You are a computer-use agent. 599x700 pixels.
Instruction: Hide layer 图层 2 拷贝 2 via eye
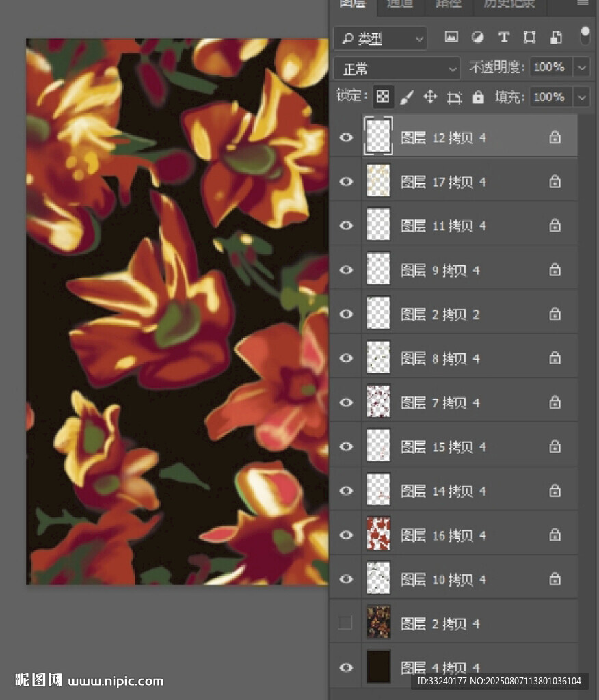(x=346, y=314)
